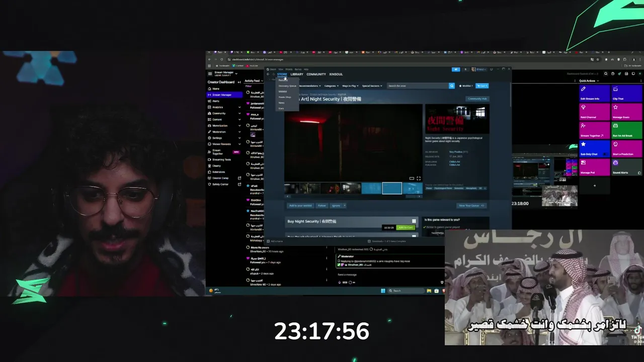Click the Windows taskbar search box
The width and height of the screenshot is (644, 362).
pyautogui.click(x=405, y=291)
